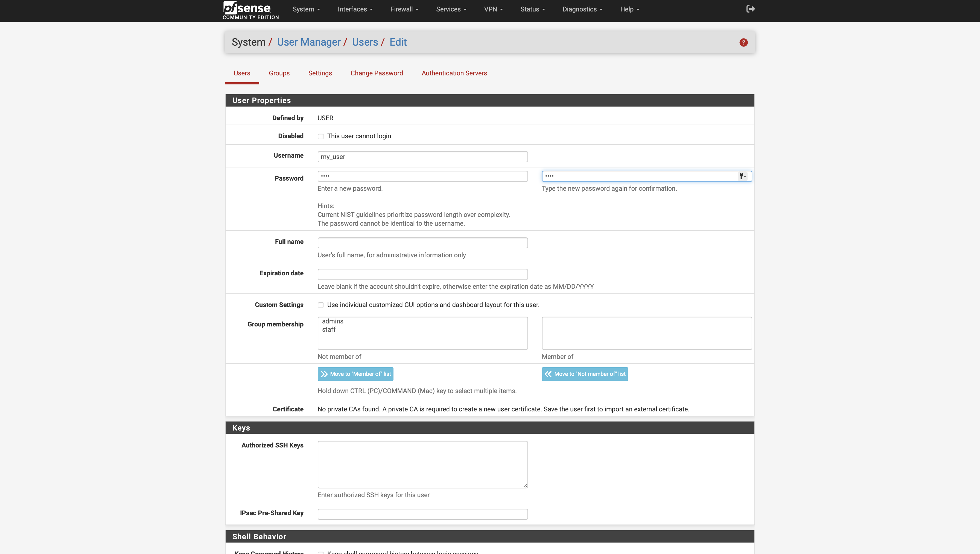This screenshot has width=980, height=554.
Task: Switch to the Groups tab
Action: click(279, 73)
